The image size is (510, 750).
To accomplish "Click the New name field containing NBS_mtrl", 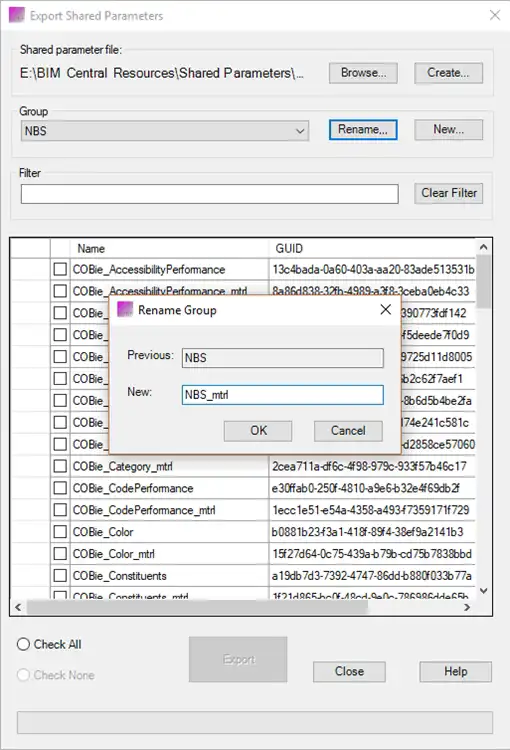I will click(x=283, y=395).
